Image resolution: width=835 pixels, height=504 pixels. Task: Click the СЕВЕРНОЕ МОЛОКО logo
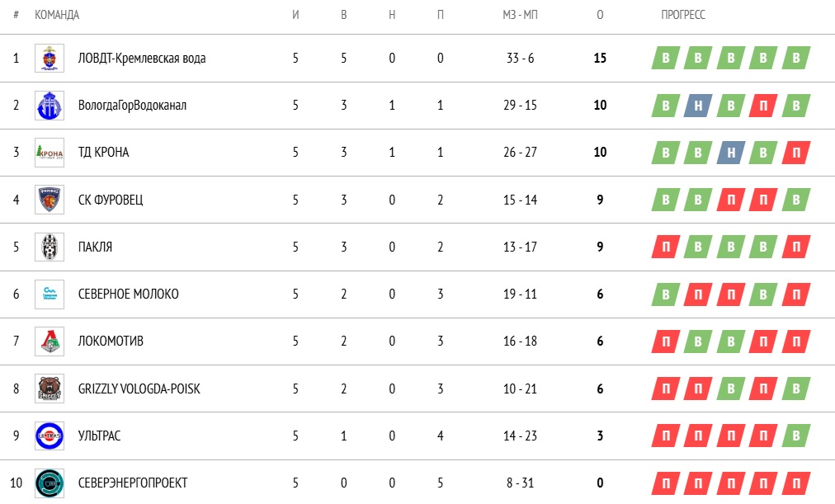click(x=49, y=294)
